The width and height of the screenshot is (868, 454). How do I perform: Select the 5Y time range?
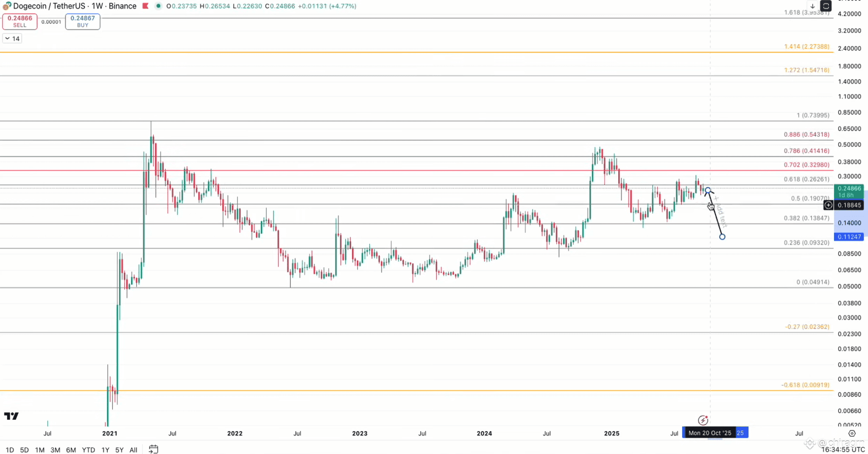click(x=120, y=450)
